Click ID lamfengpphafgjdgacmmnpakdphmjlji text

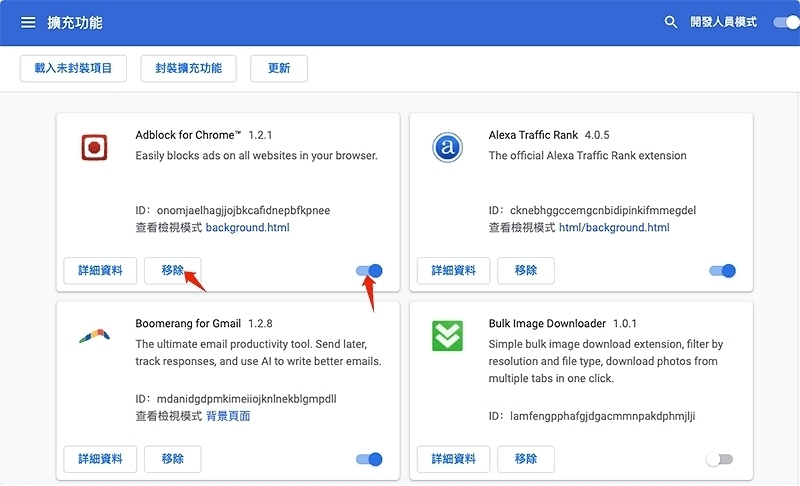pyautogui.click(x=592, y=416)
